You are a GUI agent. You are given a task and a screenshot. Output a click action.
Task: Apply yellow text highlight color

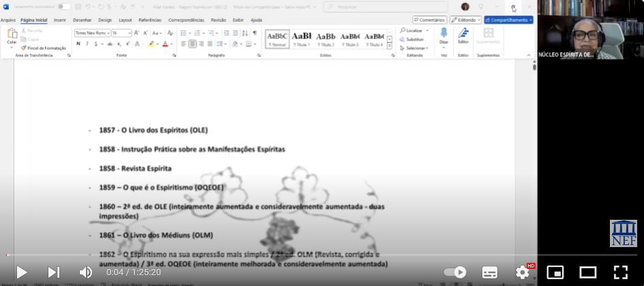(x=151, y=44)
